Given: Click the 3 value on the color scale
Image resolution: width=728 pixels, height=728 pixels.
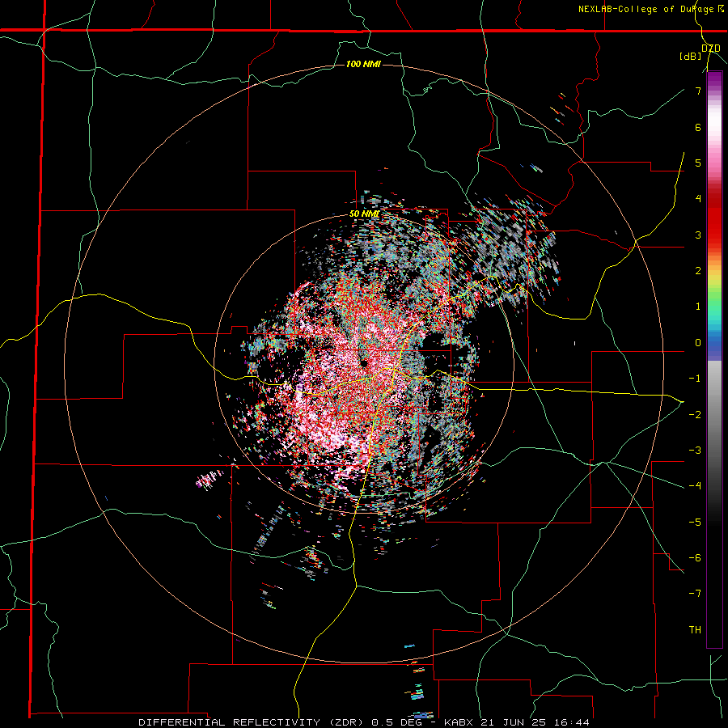Looking at the screenshot, I should [x=698, y=235].
